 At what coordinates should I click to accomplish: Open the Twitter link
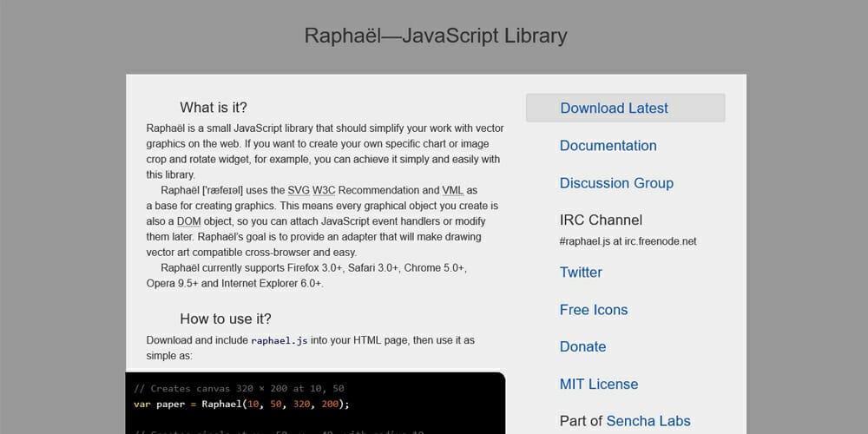tap(581, 273)
